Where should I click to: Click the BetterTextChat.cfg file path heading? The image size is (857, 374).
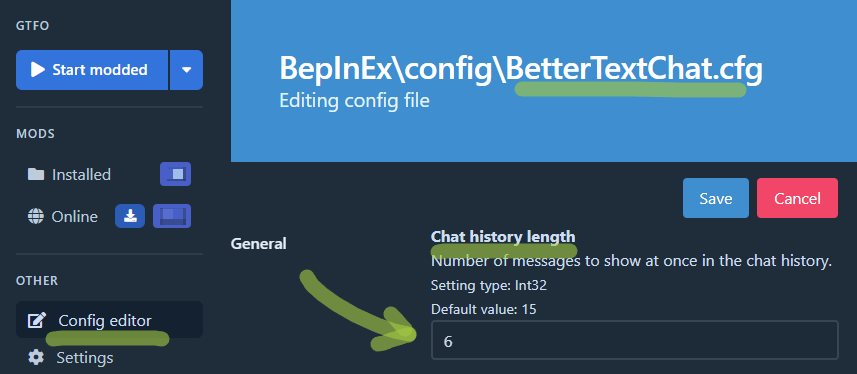coord(521,69)
